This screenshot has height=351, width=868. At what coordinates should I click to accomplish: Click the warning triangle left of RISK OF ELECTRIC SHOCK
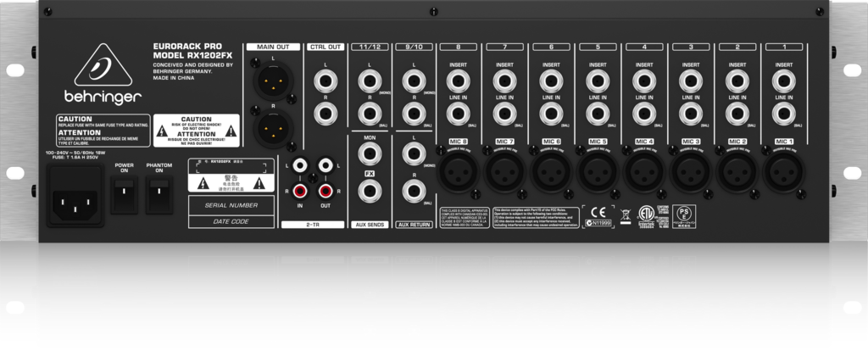[x=162, y=131]
